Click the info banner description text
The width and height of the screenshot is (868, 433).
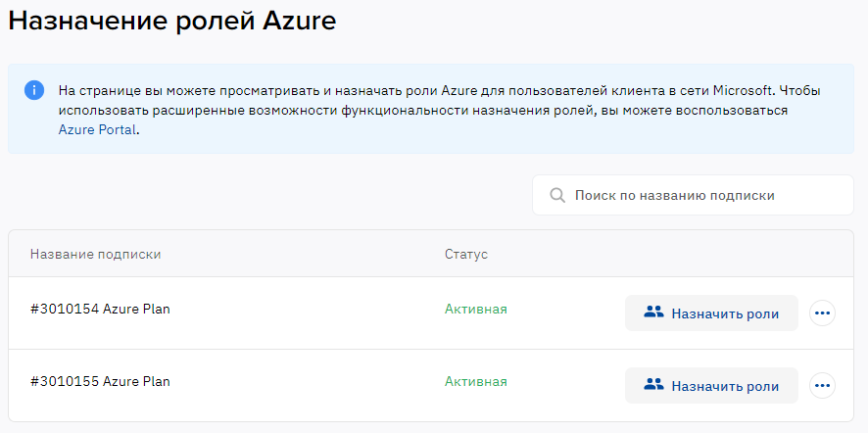(440, 110)
